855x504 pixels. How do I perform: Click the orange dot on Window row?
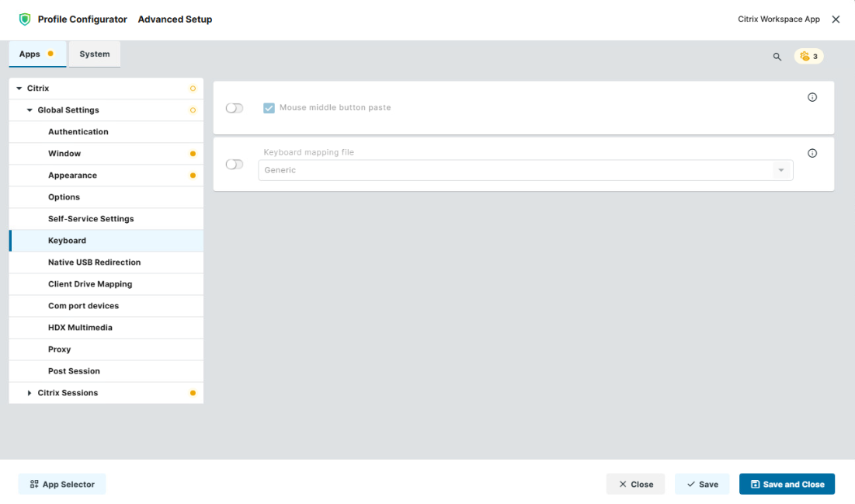tap(193, 154)
